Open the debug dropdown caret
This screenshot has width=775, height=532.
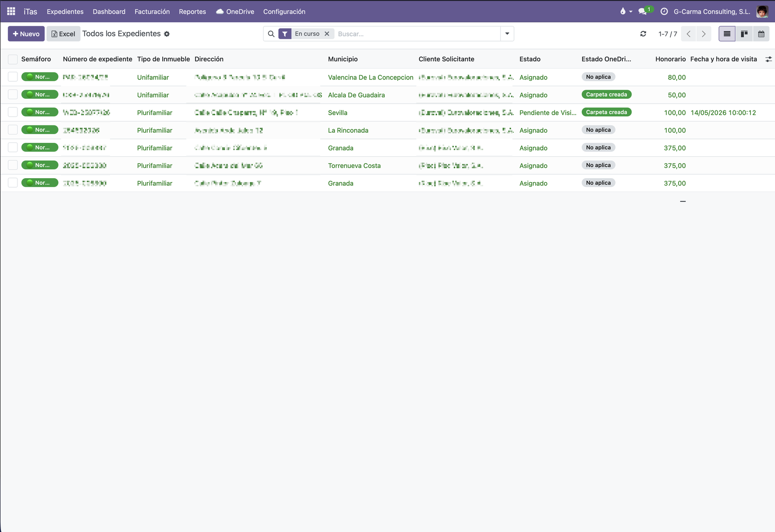click(x=631, y=12)
